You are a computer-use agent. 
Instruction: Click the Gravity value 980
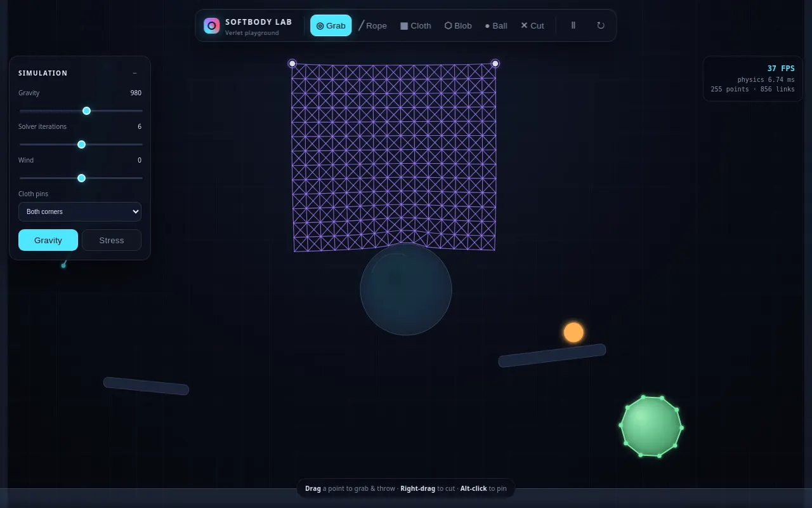click(136, 93)
